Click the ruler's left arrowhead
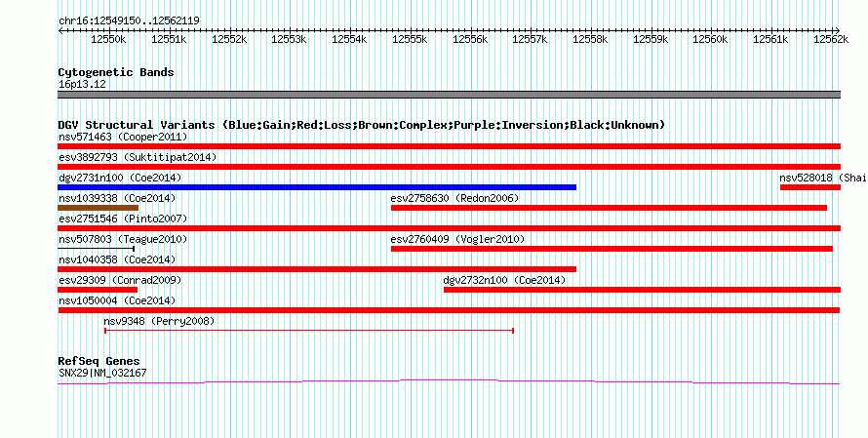The width and height of the screenshot is (868, 438). [60, 30]
